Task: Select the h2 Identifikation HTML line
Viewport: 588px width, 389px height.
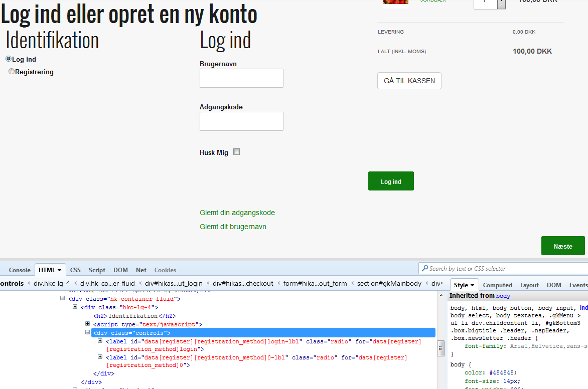Action: 134,316
